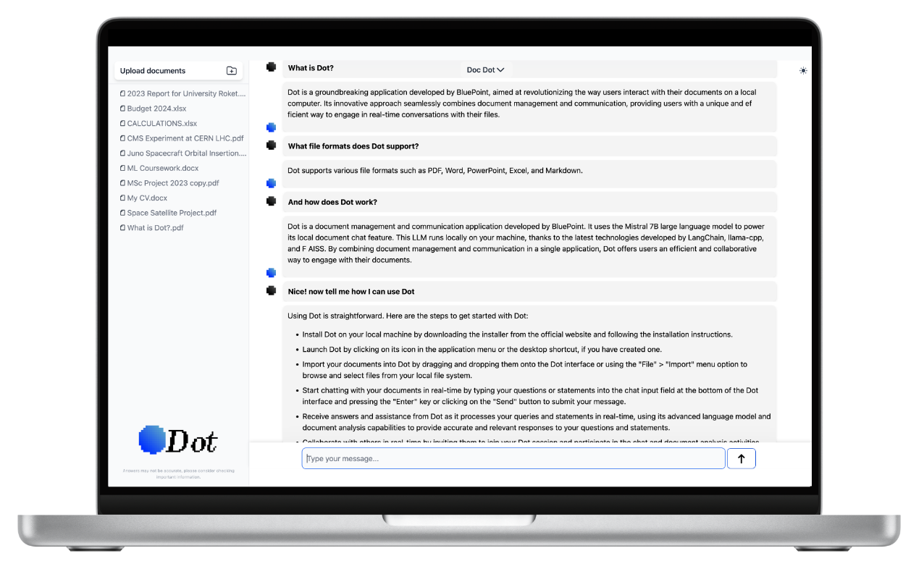This screenshot has width=924, height=569.
Task: Click the "Nice! now tell me how I can use Dot" message
Action: pos(529,292)
